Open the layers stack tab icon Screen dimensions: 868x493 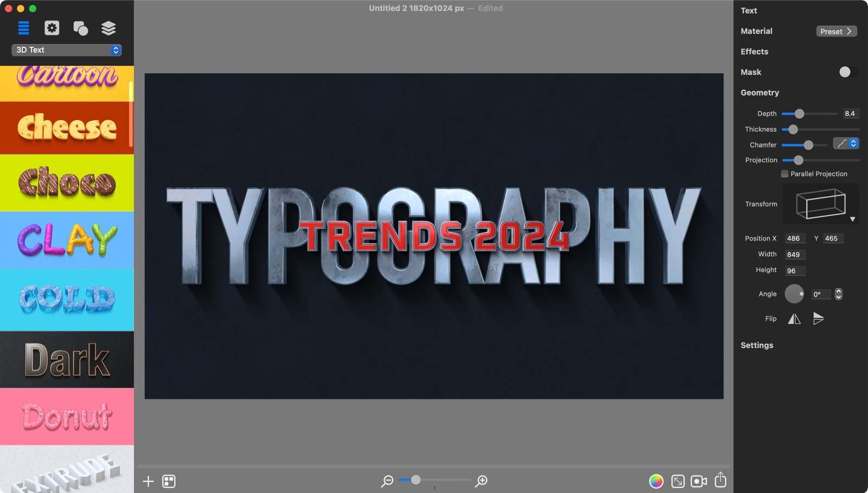(108, 28)
